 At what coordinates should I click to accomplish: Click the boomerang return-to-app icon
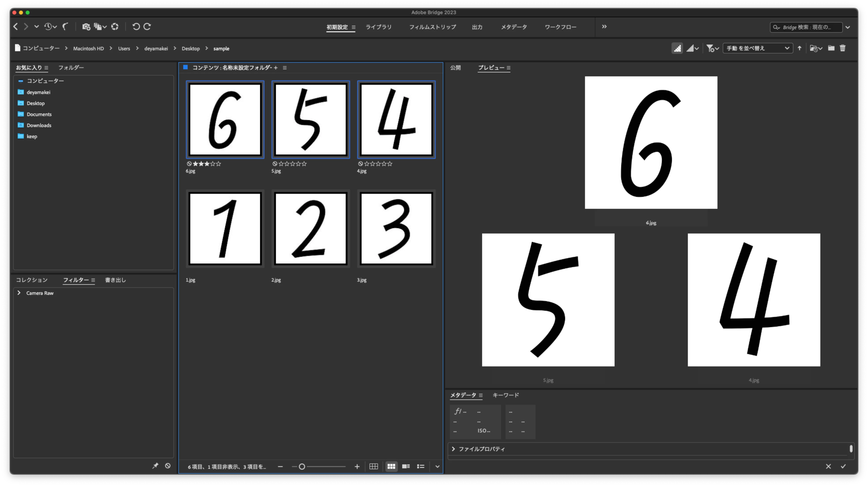pyautogui.click(x=65, y=27)
